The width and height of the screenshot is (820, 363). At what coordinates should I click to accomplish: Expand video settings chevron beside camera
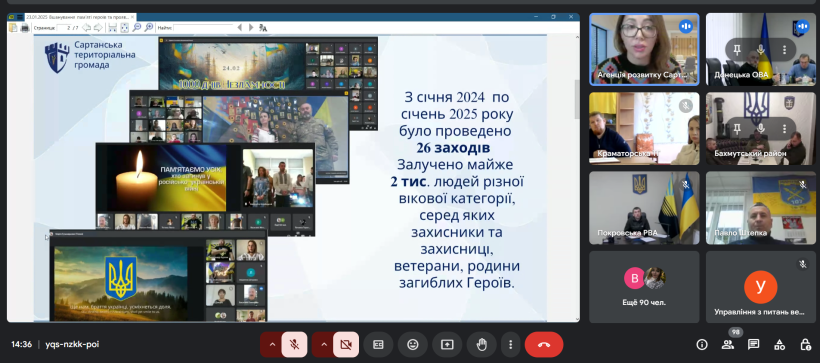point(323,345)
